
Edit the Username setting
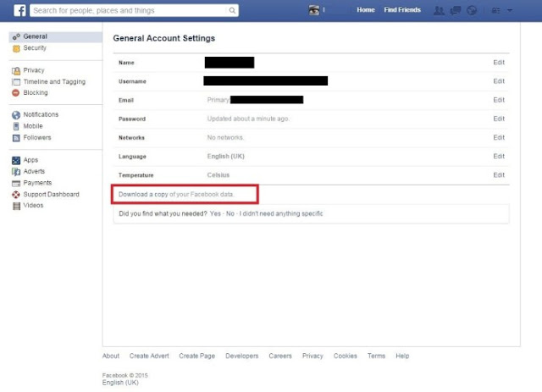coord(499,81)
